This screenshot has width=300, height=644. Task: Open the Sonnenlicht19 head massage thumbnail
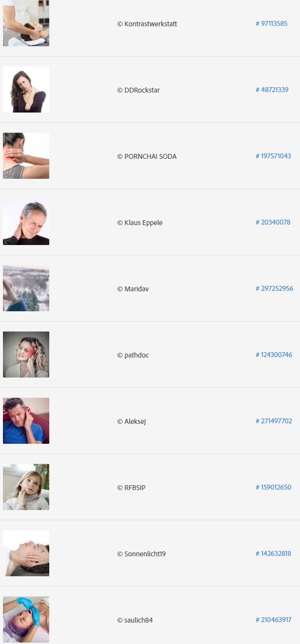coord(26,553)
